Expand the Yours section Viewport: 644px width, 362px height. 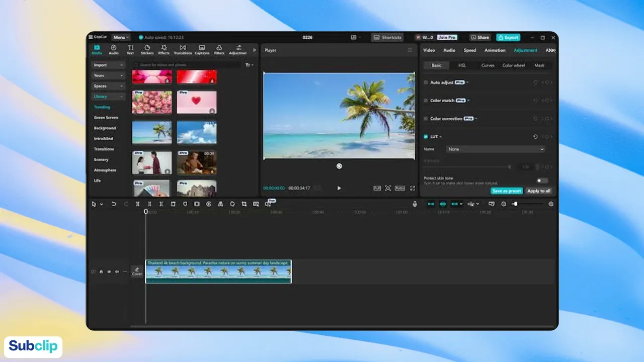click(108, 75)
